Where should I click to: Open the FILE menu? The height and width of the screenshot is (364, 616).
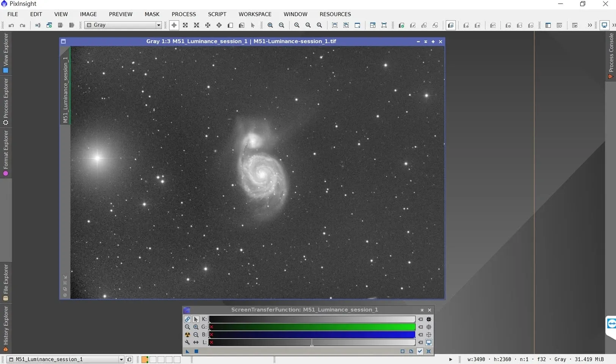tap(13, 14)
